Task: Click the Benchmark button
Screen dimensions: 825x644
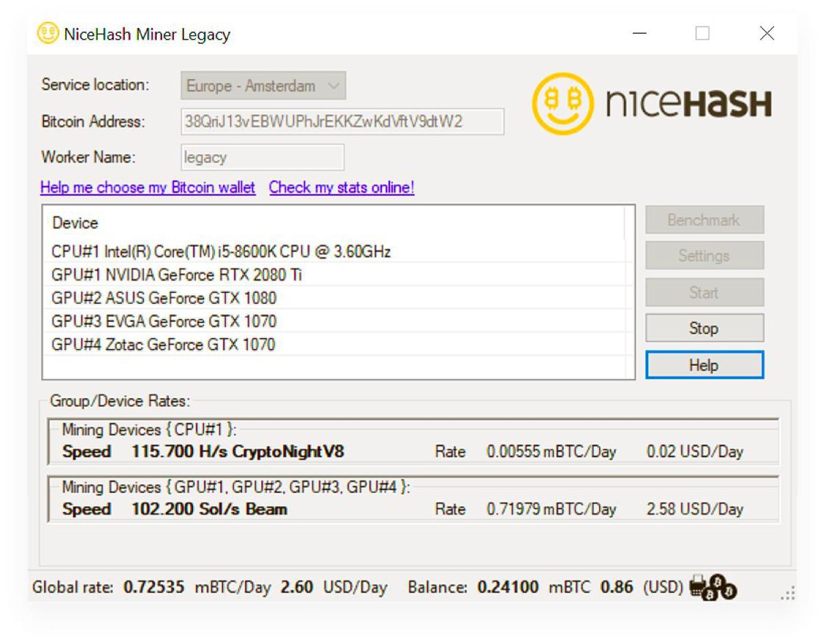Action: 704,220
